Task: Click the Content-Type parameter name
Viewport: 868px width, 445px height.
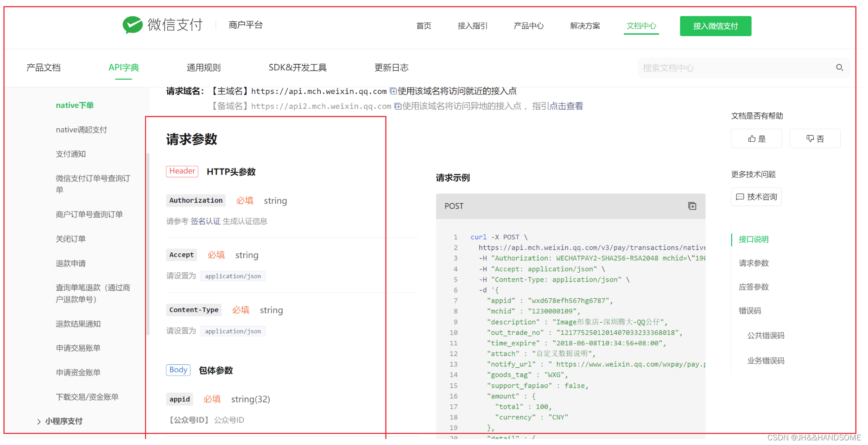Action: click(x=194, y=310)
